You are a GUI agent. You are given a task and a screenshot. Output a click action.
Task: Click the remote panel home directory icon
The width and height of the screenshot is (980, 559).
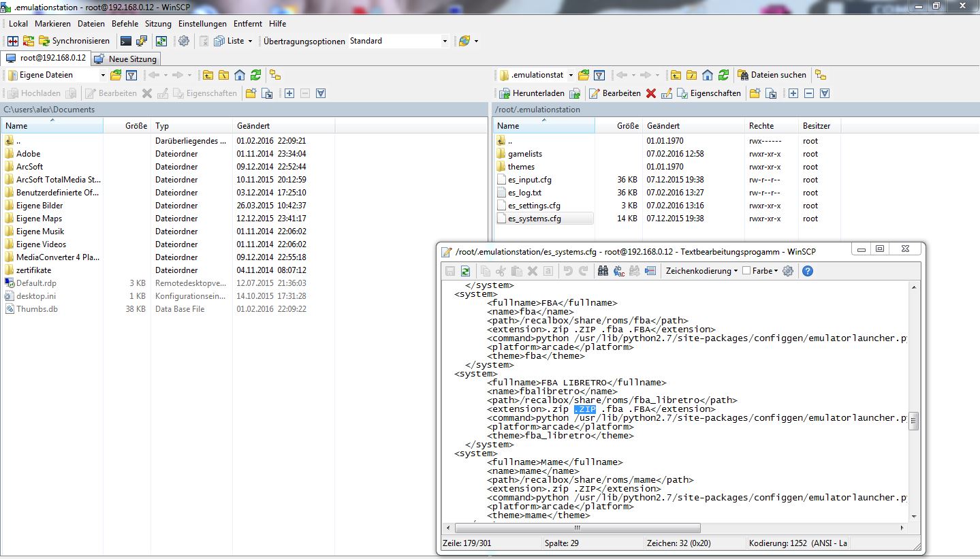coord(708,75)
